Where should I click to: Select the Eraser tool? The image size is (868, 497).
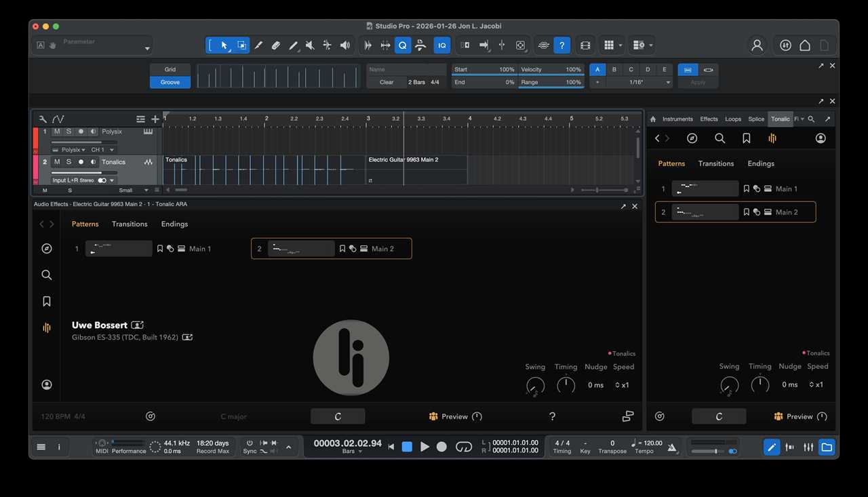[275, 45]
